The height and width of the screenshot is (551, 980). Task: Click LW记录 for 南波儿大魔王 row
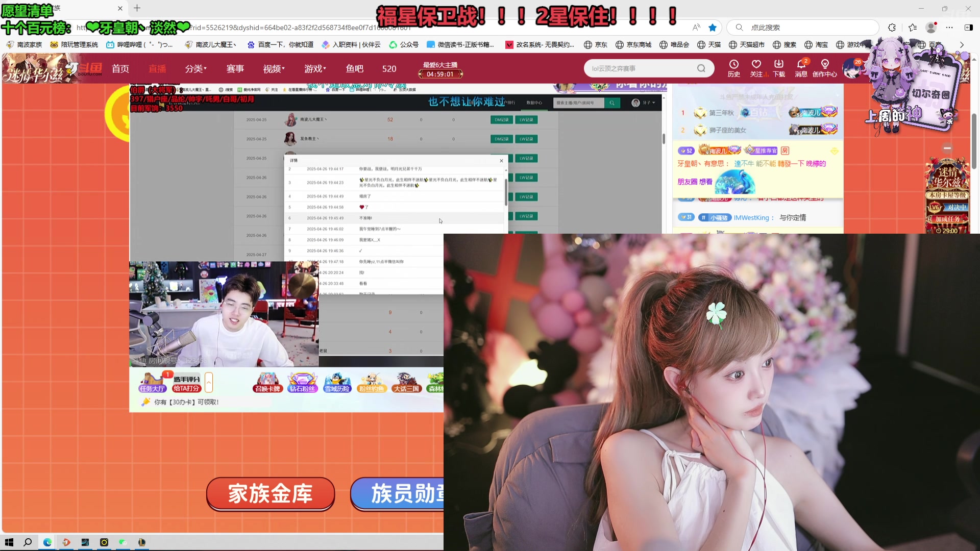(x=526, y=120)
